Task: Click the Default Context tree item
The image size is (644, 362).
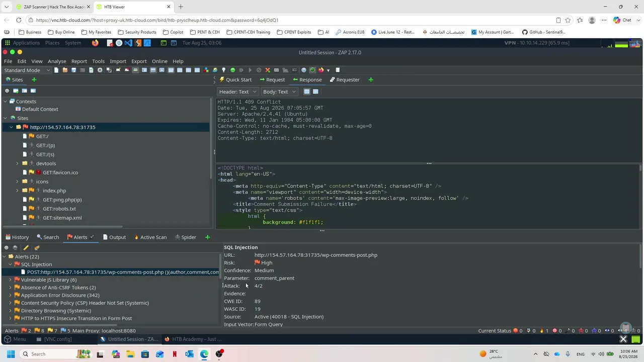Action: point(40,109)
